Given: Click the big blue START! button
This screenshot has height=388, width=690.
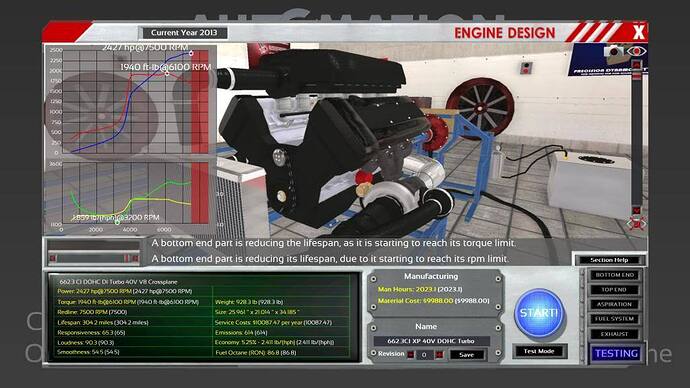Looking at the screenshot, I should click(x=539, y=313).
